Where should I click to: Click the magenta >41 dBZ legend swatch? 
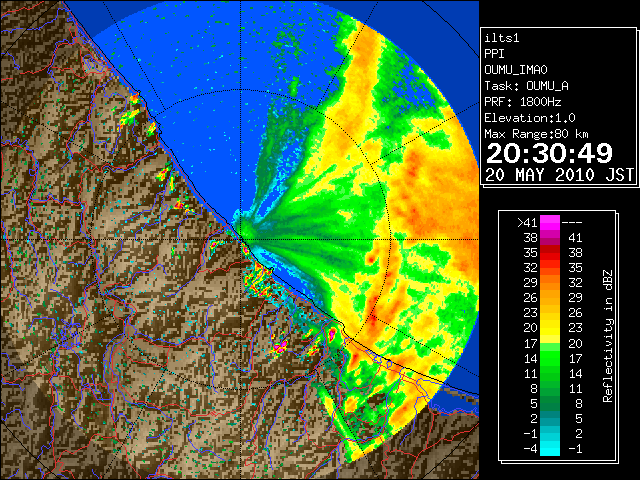click(x=550, y=223)
